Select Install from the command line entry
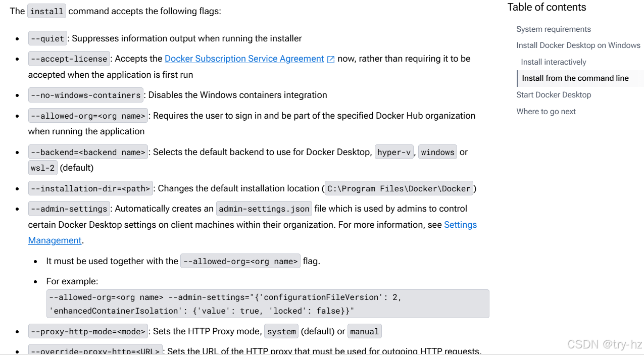Image resolution: width=644 pixels, height=355 pixels. tap(575, 78)
